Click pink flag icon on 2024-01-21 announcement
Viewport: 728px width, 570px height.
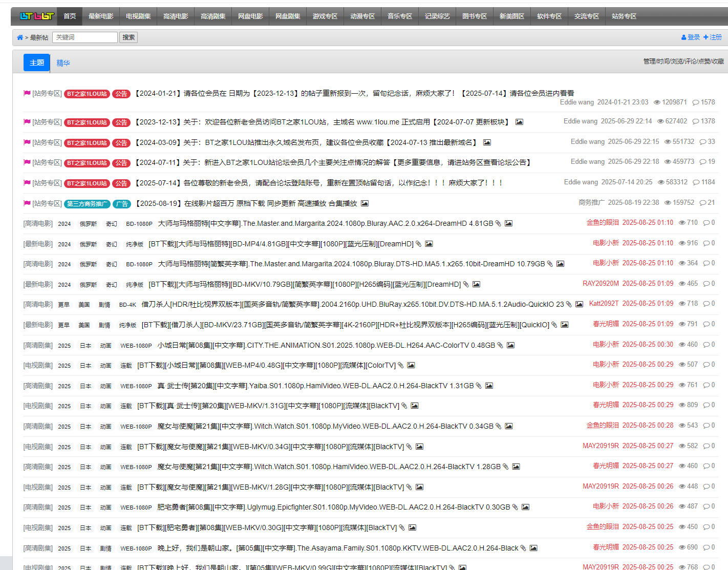click(x=27, y=93)
